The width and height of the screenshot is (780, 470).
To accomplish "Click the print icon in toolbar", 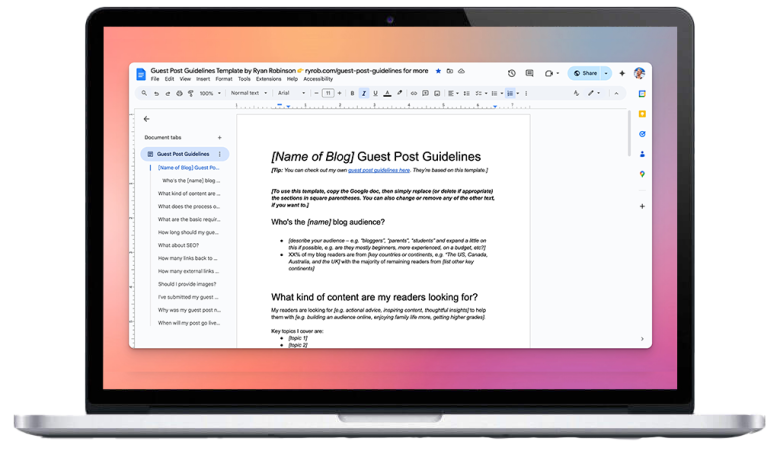I will coord(180,93).
